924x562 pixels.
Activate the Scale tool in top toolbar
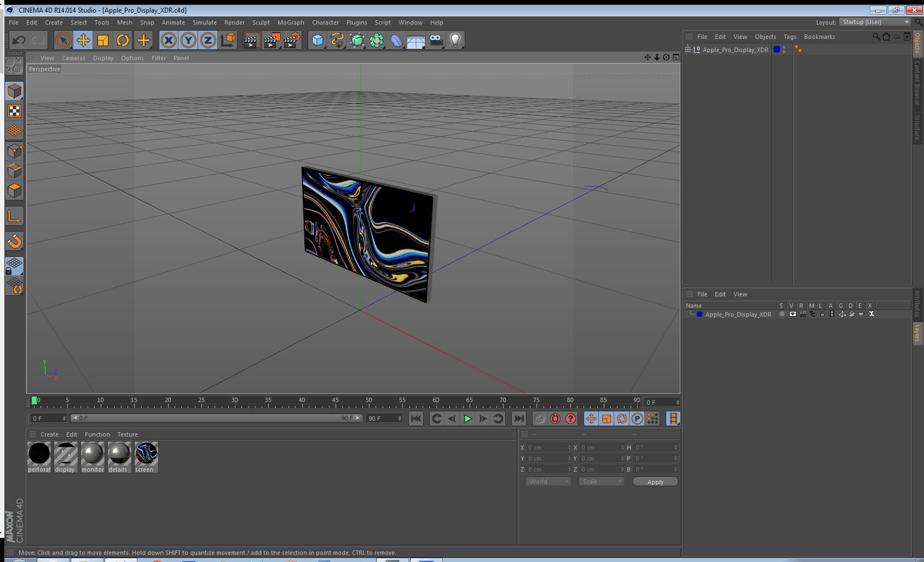[x=103, y=40]
